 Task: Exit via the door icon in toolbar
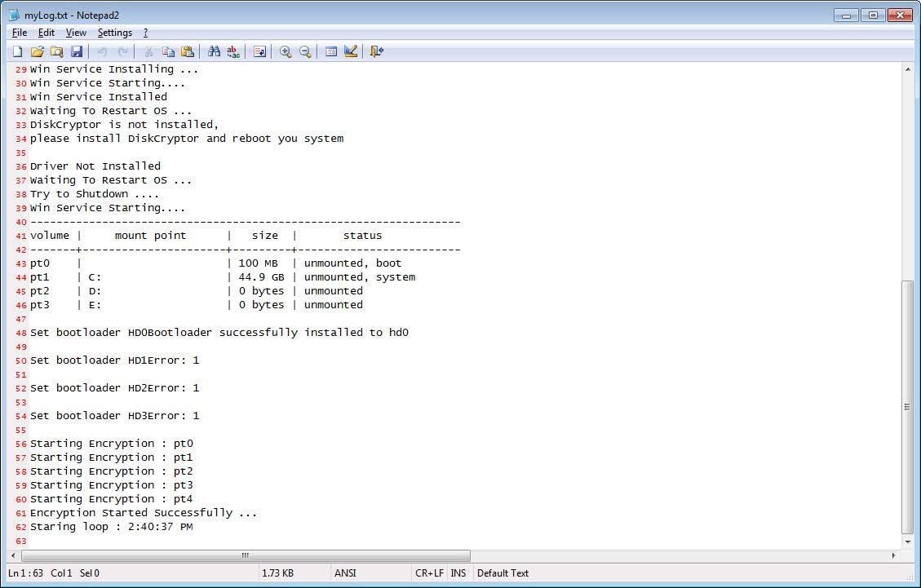(x=377, y=51)
